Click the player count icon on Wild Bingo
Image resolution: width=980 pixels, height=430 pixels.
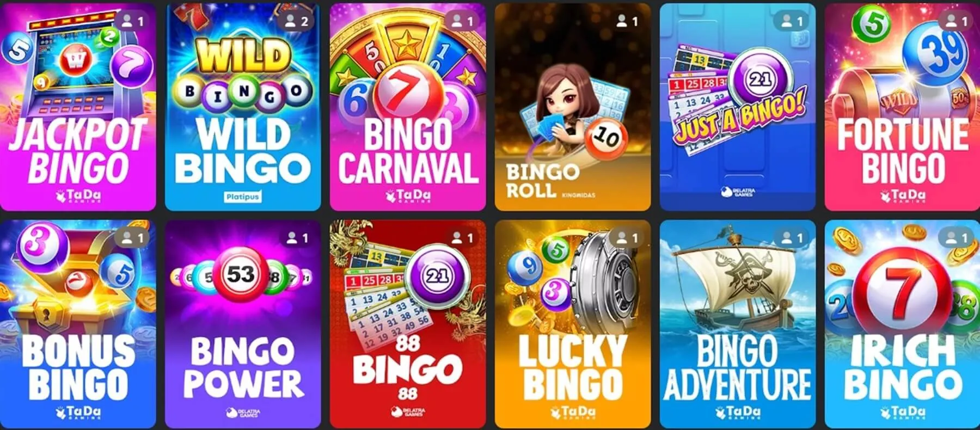pyautogui.click(x=291, y=21)
